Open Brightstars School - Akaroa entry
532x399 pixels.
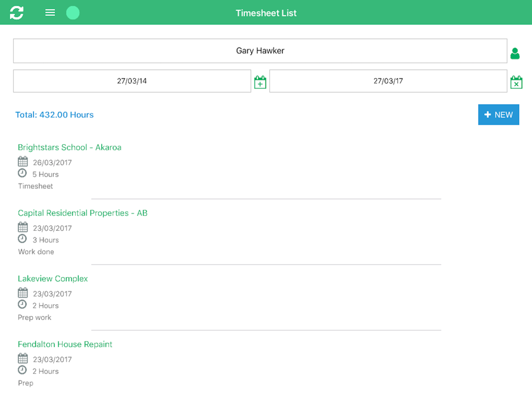pos(70,147)
